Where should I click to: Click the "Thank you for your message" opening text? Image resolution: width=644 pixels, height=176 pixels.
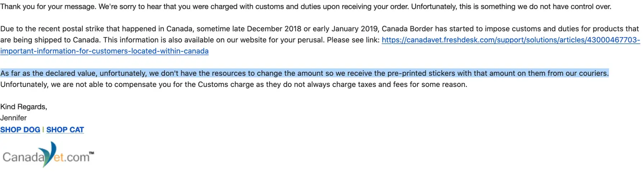tap(48, 6)
